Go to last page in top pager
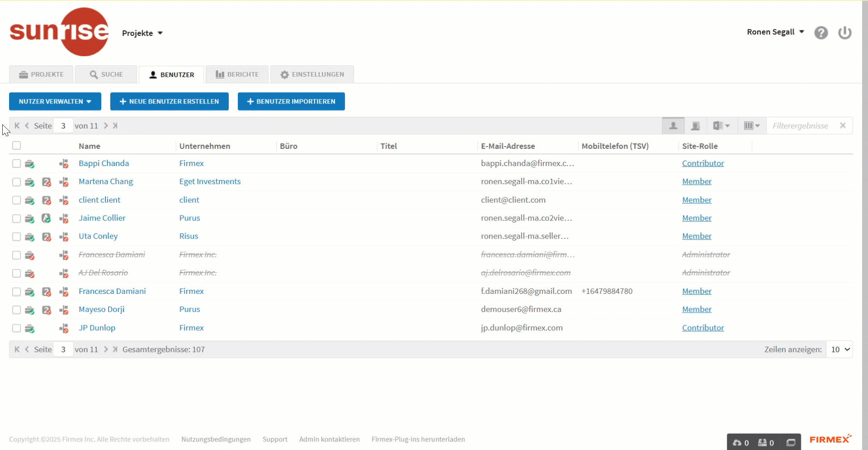The width and height of the screenshot is (868, 450). (x=115, y=126)
